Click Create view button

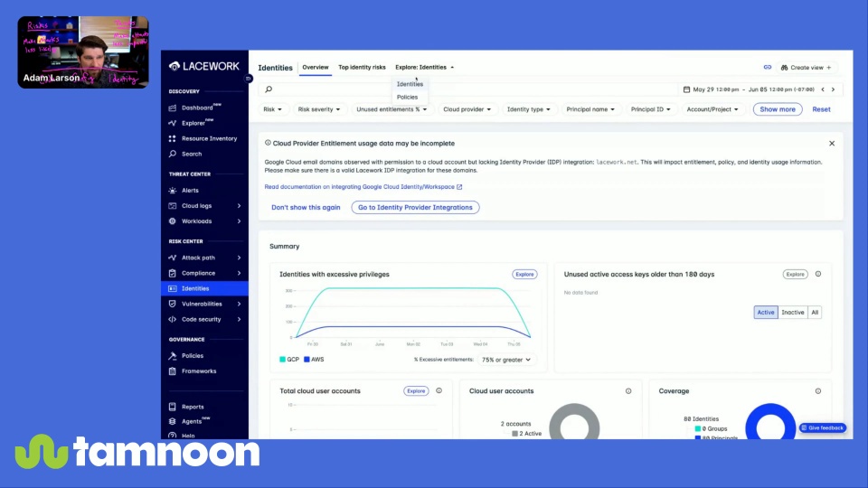[806, 68]
